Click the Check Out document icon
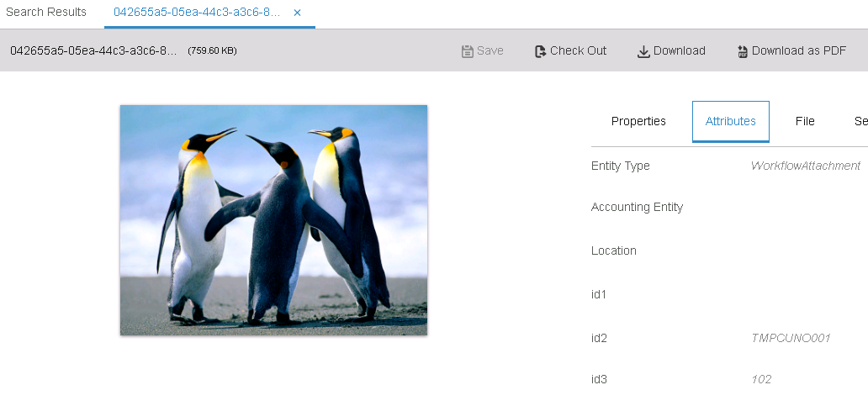Screen dimensions: 868x406 (540, 51)
